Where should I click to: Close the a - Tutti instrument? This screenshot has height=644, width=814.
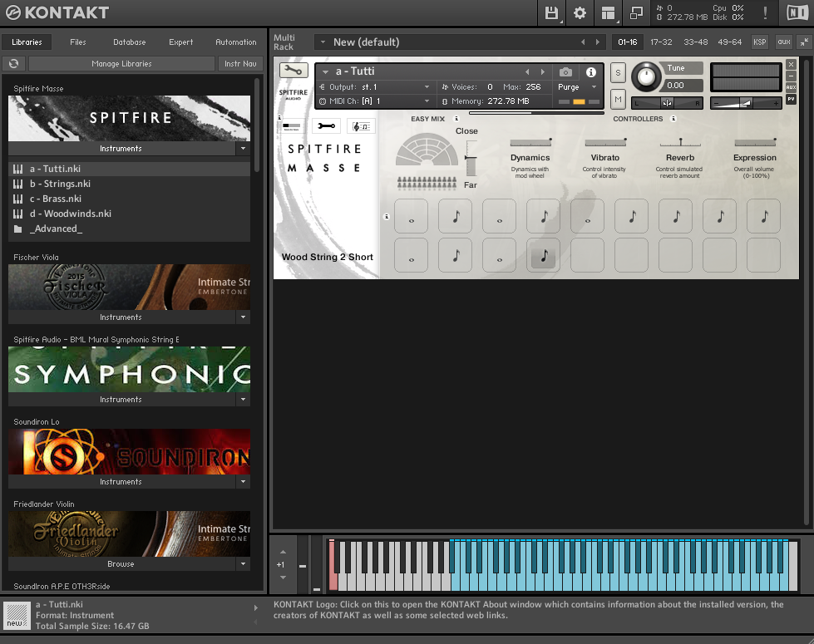791,64
